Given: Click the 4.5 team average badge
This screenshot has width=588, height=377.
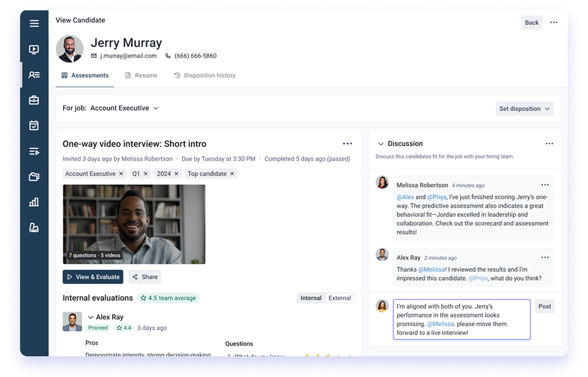Looking at the screenshot, I should (x=168, y=298).
